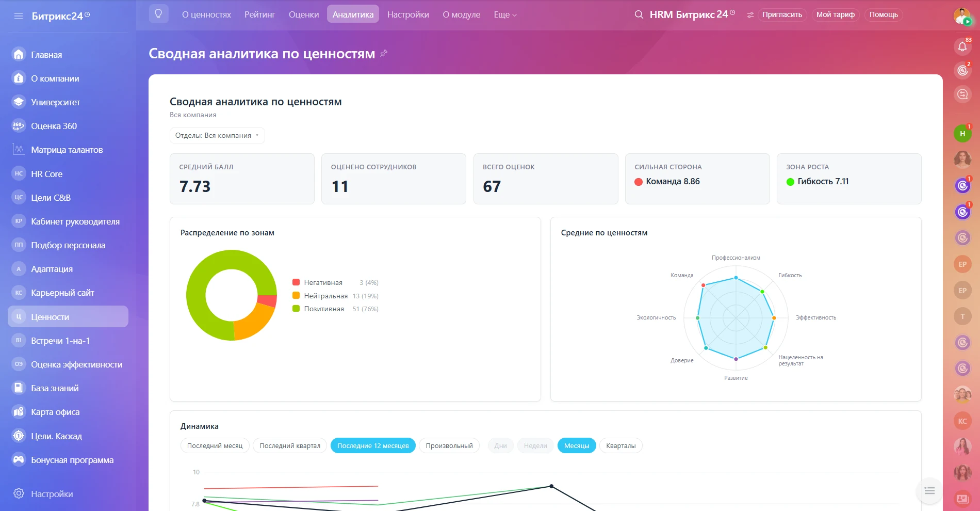Open Ценности in the sidebar
Image resolution: width=980 pixels, height=511 pixels.
pyautogui.click(x=68, y=316)
